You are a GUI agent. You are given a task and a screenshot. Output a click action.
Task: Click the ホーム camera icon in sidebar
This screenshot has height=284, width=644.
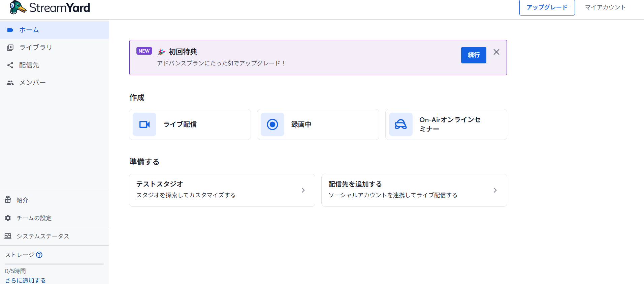pyautogui.click(x=10, y=30)
